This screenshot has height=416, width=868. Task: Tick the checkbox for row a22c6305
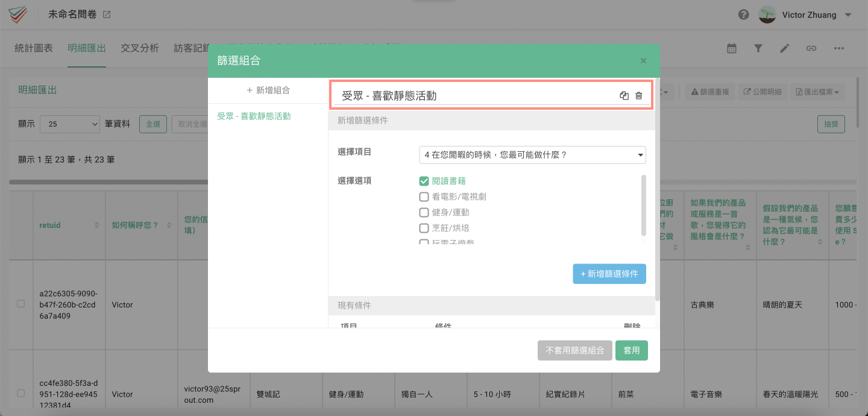(x=21, y=304)
